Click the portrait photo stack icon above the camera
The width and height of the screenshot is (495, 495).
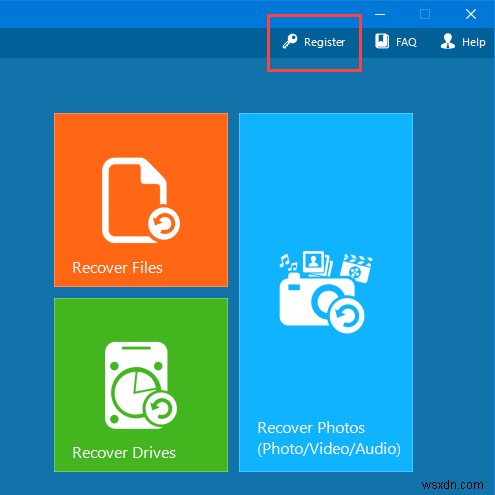[317, 264]
